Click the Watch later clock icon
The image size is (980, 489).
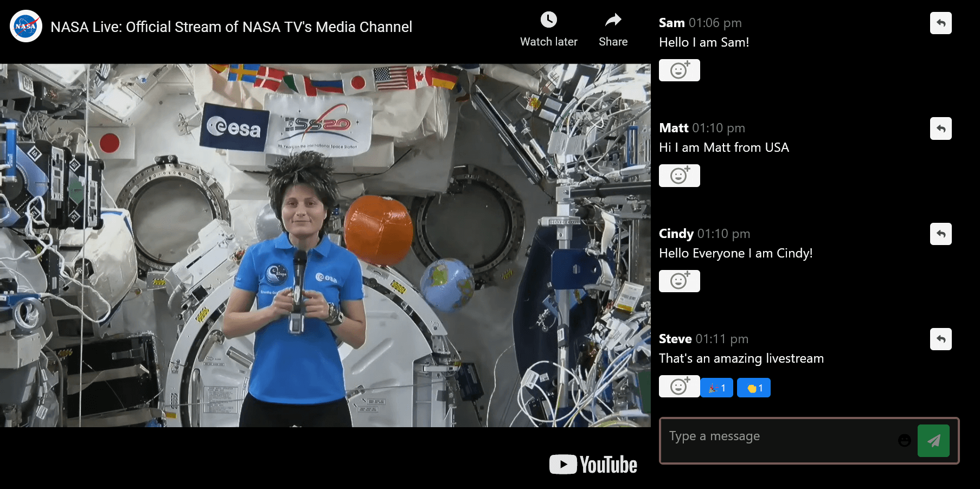tap(548, 20)
